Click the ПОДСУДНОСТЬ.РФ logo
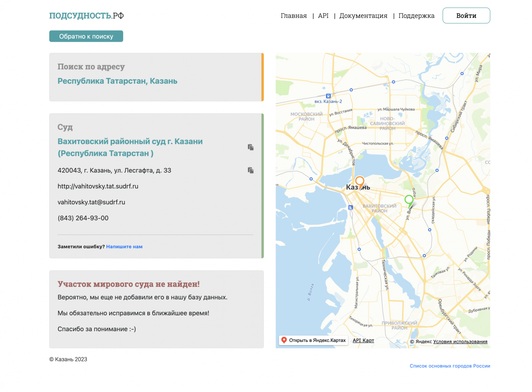This screenshot has width=532, height=392. [87, 16]
